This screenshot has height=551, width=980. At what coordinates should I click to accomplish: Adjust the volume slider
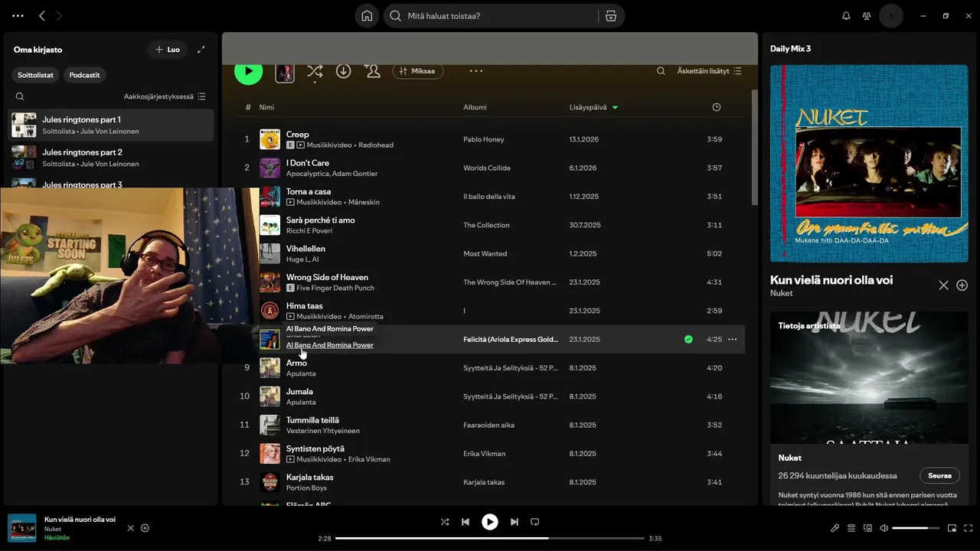tap(916, 528)
